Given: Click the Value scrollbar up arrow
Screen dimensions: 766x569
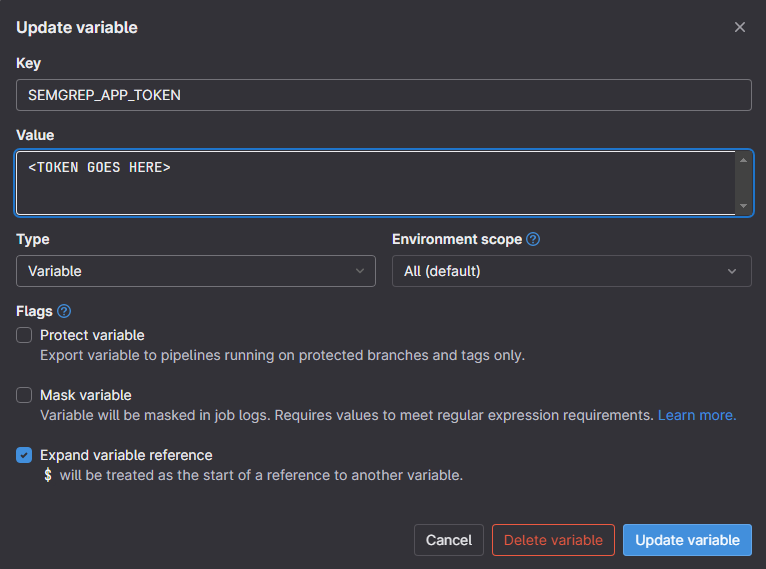Looking at the screenshot, I should tap(743, 160).
